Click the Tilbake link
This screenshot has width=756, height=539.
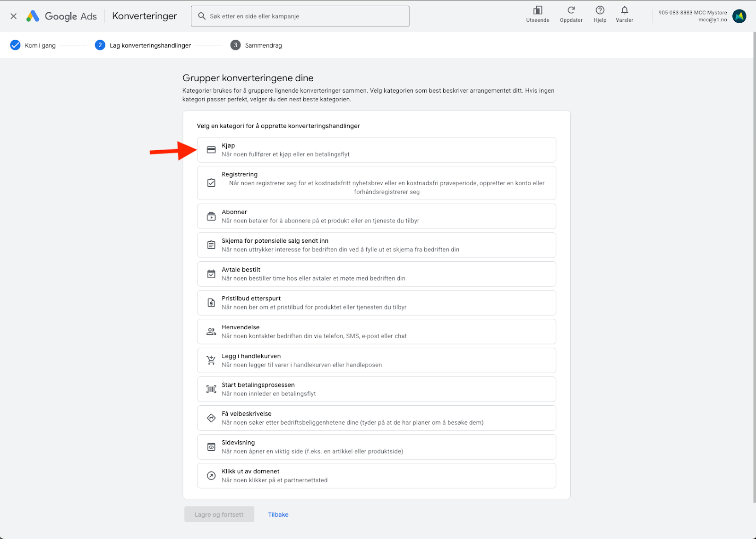278,514
